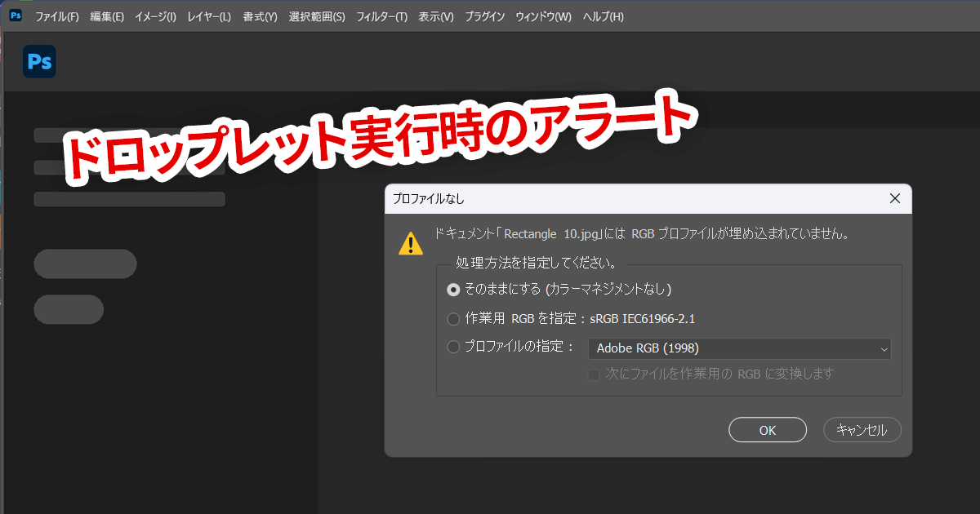The height and width of the screenshot is (514, 980).
Task: Click the Ps icon in the top menu bar
Action: point(15,15)
